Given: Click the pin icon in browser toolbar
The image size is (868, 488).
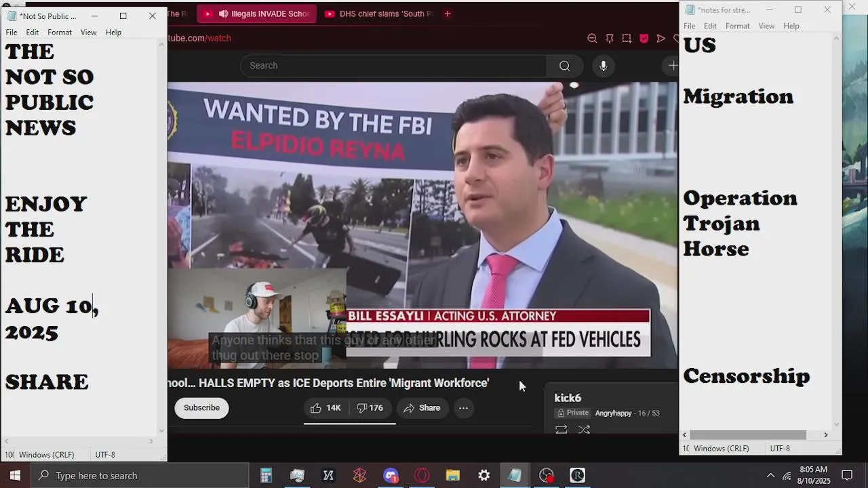Looking at the screenshot, I should coord(610,39).
